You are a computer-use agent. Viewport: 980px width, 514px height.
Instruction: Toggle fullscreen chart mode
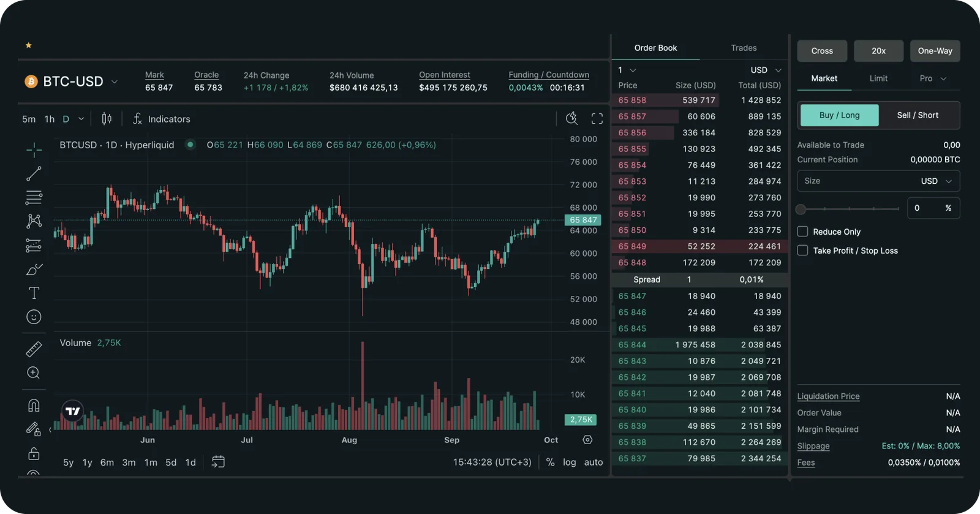[x=597, y=119]
